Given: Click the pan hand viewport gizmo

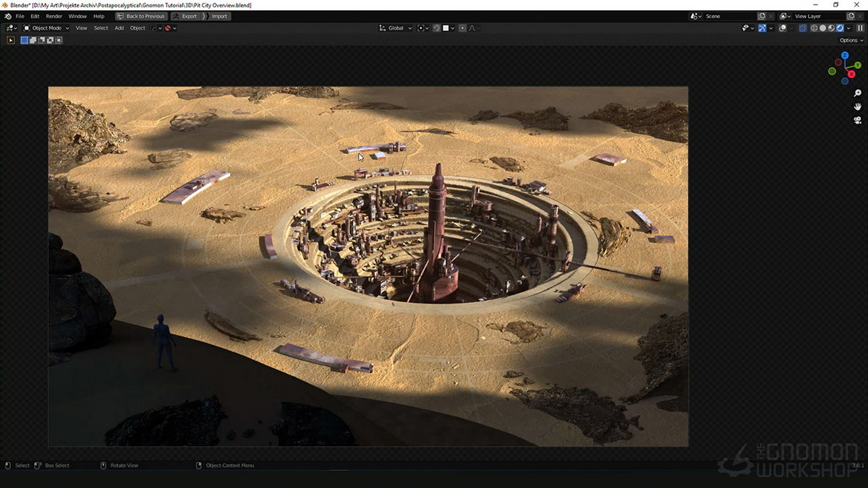Looking at the screenshot, I should point(857,106).
